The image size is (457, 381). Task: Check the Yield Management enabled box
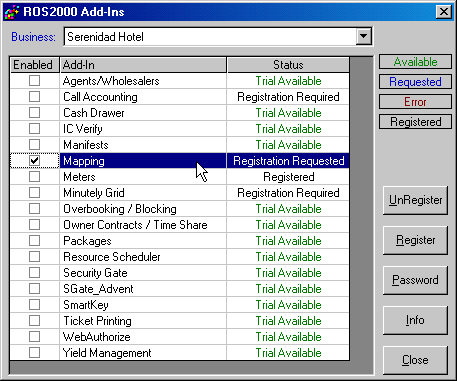[34, 353]
